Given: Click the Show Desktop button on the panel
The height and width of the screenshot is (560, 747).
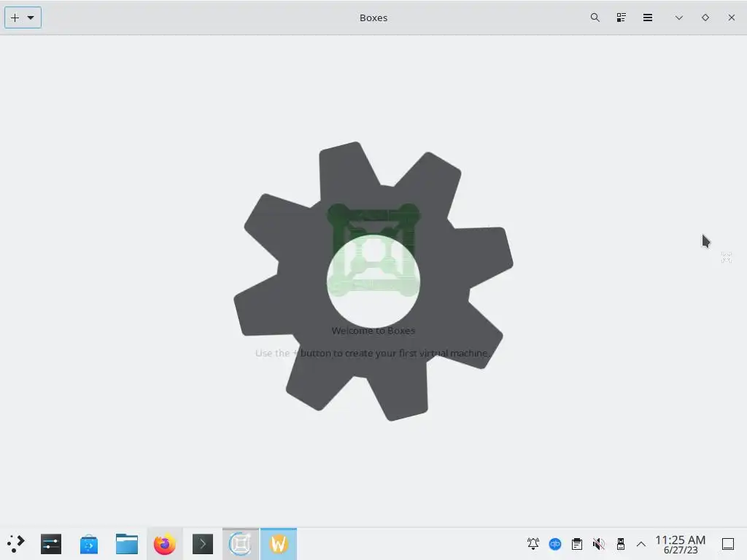Looking at the screenshot, I should 728,544.
